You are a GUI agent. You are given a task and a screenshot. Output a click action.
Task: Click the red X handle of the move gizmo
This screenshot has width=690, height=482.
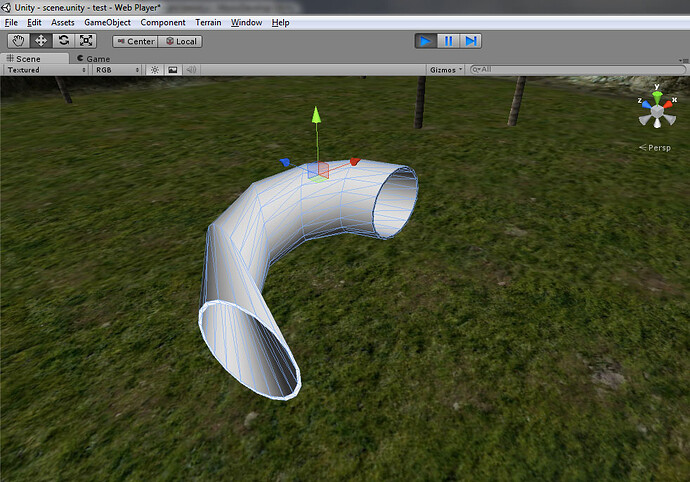click(355, 162)
